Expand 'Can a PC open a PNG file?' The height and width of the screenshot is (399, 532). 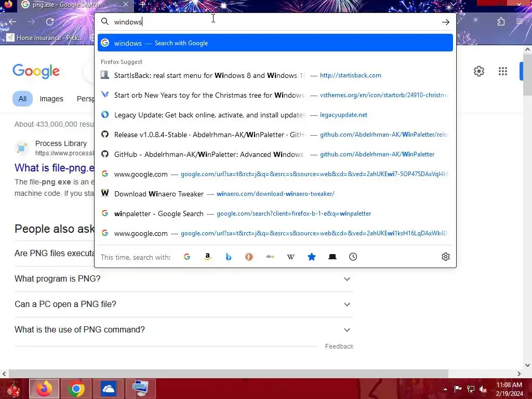point(183,304)
